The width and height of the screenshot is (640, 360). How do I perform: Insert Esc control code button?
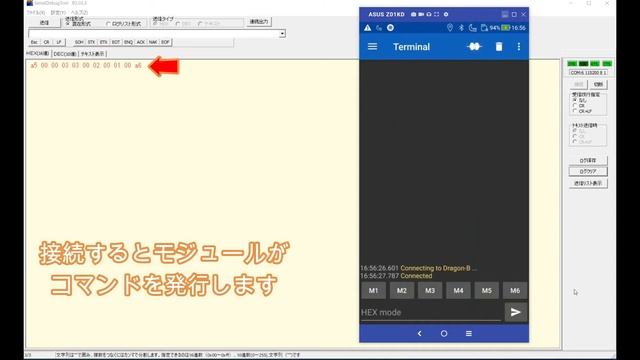(34, 42)
